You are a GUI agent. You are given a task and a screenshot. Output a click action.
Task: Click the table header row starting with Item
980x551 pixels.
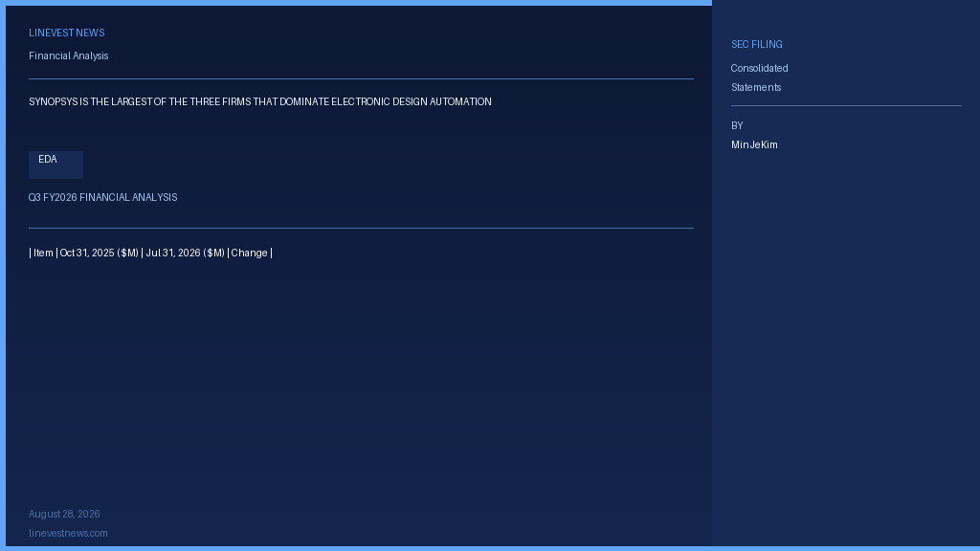click(150, 253)
